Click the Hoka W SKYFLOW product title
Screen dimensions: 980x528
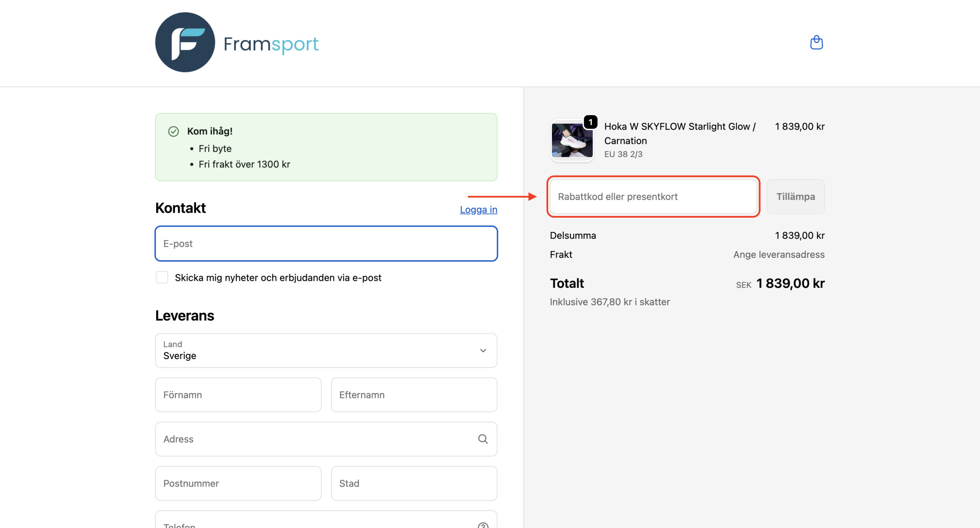point(679,133)
